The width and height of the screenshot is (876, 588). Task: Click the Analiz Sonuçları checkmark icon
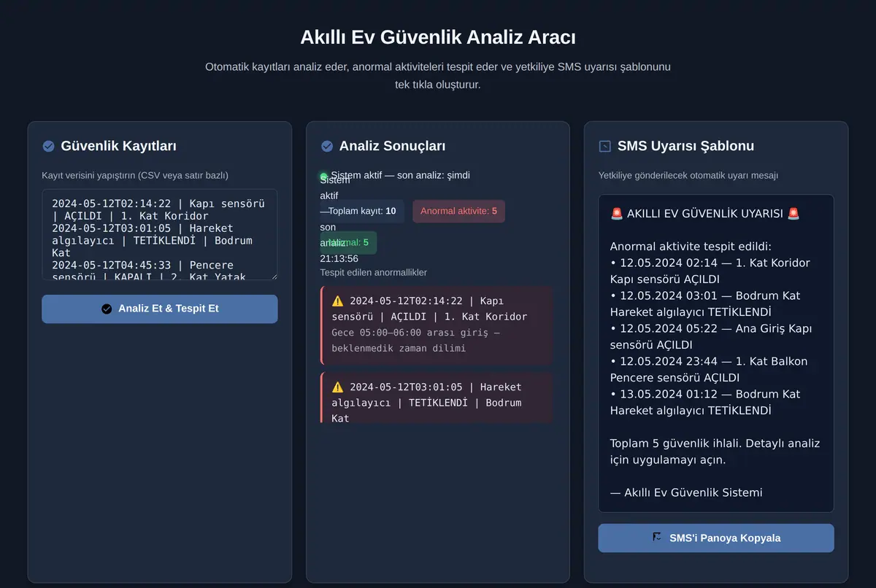(x=327, y=146)
